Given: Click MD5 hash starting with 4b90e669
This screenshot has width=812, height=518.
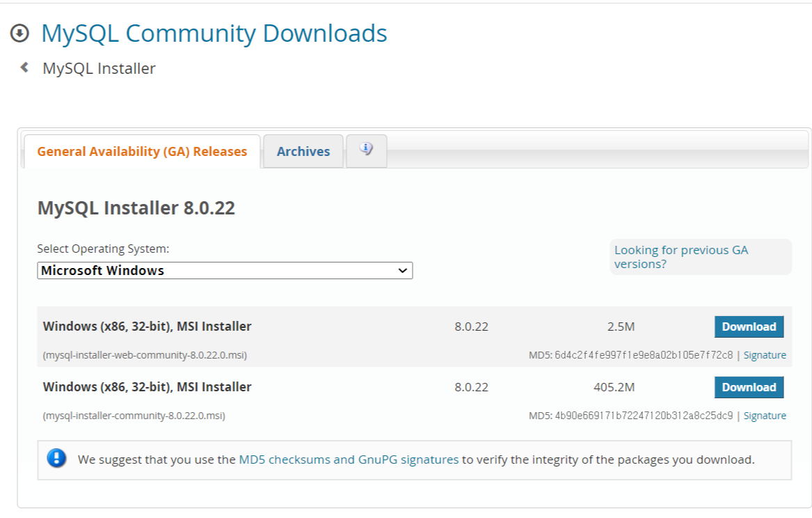Looking at the screenshot, I should coord(644,416).
